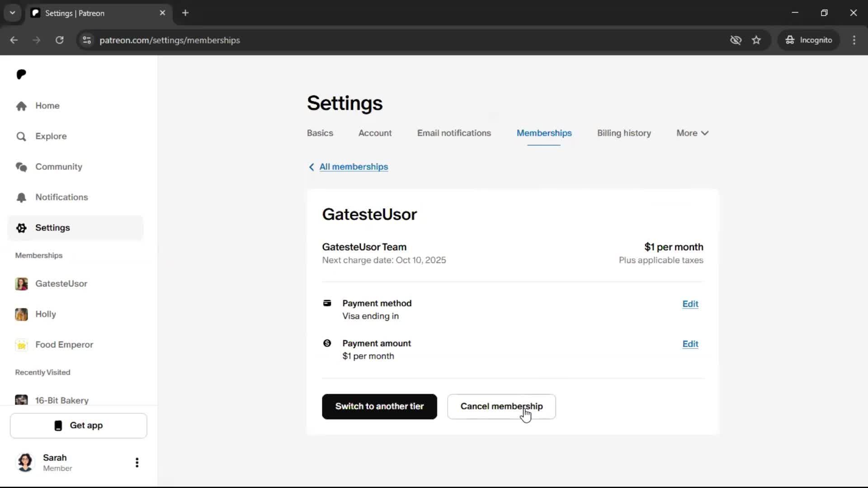Select the Settings | Patreon browser tab
The height and width of the screenshot is (488, 868).
pyautogui.click(x=99, y=13)
